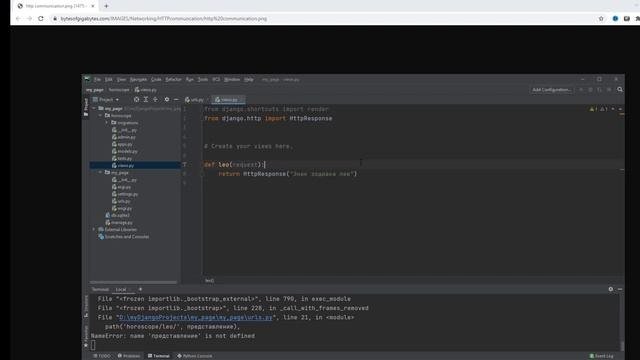Select db.sqlite3 in the project tree
The image size is (640, 360).
click(x=118, y=216)
